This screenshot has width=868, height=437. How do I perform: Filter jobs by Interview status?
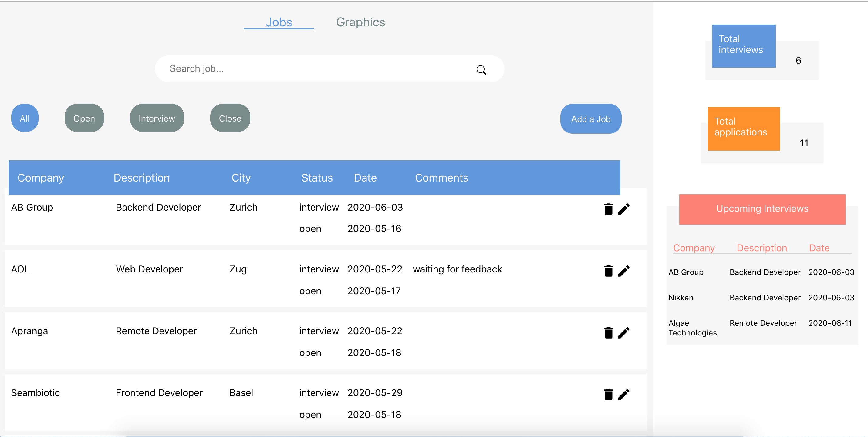[x=157, y=118]
